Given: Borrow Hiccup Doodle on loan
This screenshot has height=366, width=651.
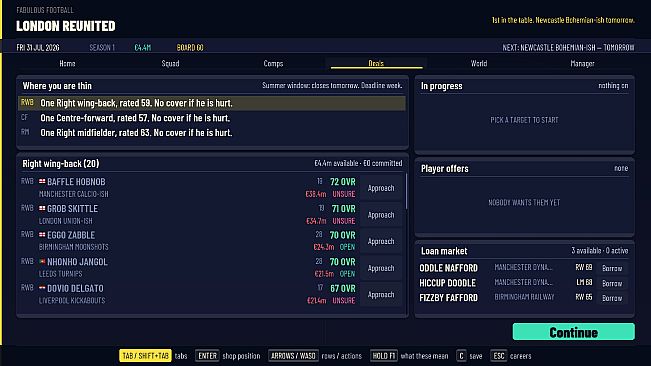Looking at the screenshot, I should (612, 283).
